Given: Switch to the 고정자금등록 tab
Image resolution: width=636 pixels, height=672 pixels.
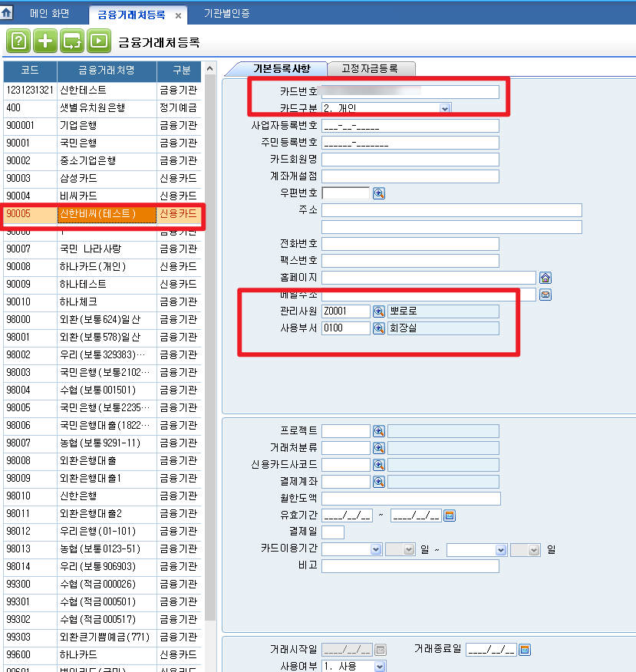Looking at the screenshot, I should [372, 69].
